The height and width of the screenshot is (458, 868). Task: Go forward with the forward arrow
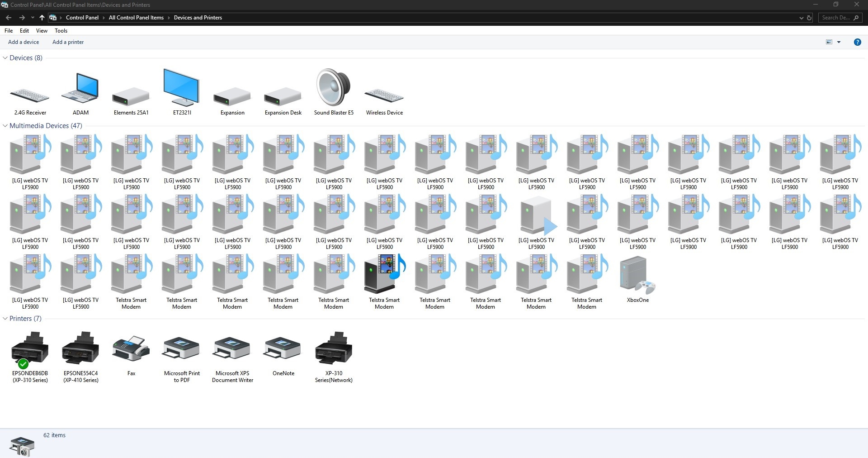click(22, 18)
